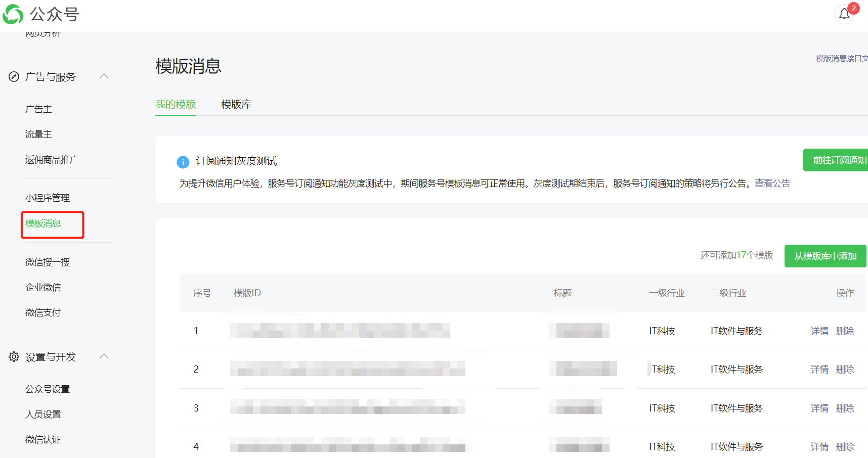
Task: Click the 公众号 logo icon
Action: click(x=14, y=15)
